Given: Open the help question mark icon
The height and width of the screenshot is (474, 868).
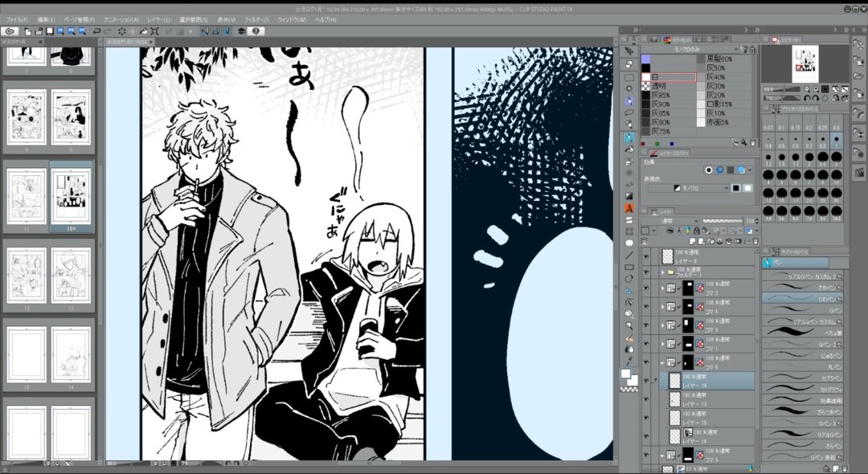Looking at the screenshot, I should (x=256, y=31).
